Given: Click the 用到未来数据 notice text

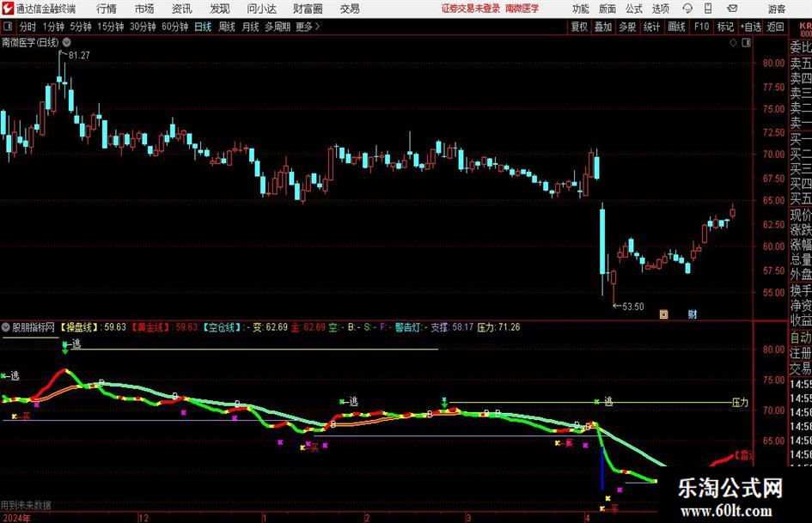Looking at the screenshot, I should click(x=26, y=505).
